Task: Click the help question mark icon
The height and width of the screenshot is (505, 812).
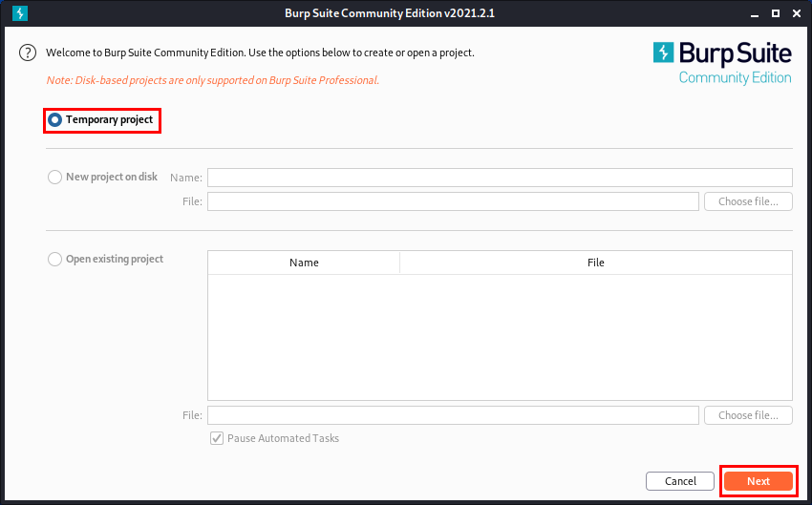Action: click(x=28, y=53)
